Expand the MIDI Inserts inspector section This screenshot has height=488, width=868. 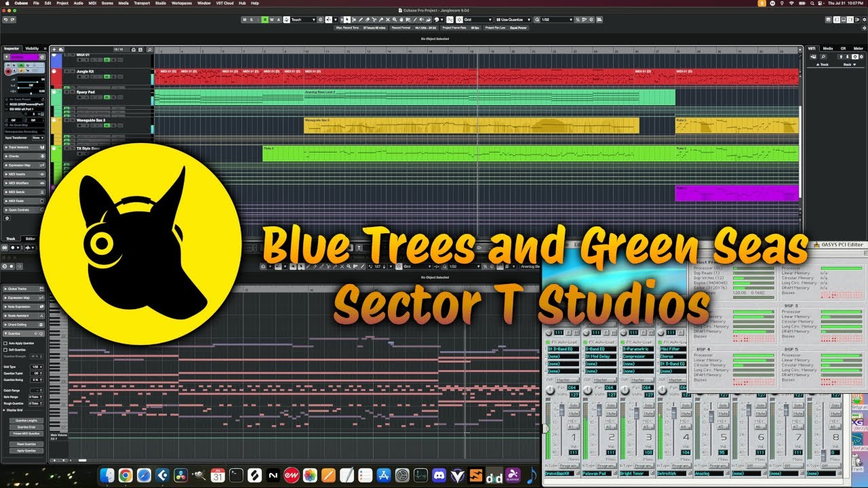pos(25,174)
